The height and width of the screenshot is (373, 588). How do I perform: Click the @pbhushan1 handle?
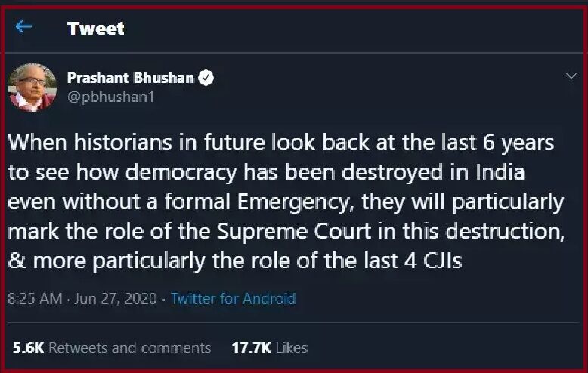(111, 97)
